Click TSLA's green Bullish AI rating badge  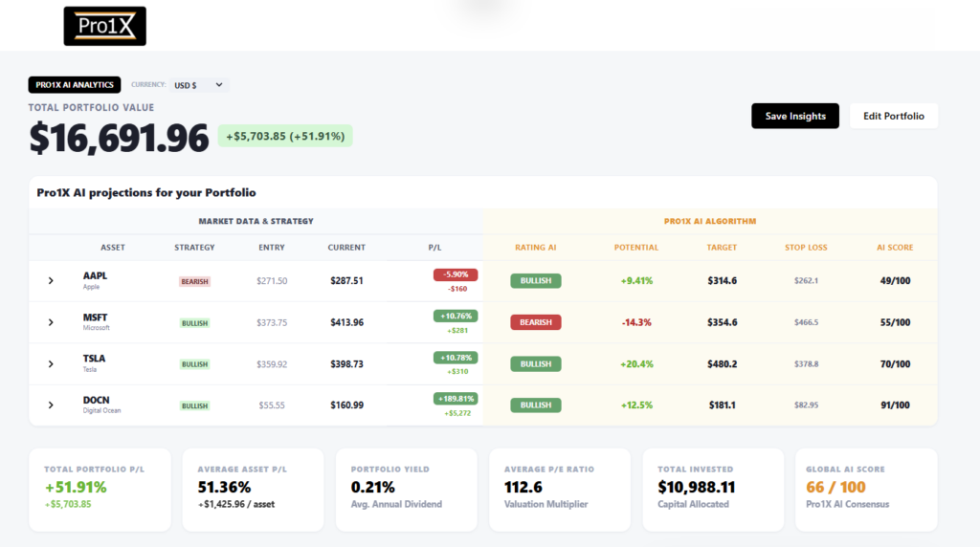click(536, 364)
